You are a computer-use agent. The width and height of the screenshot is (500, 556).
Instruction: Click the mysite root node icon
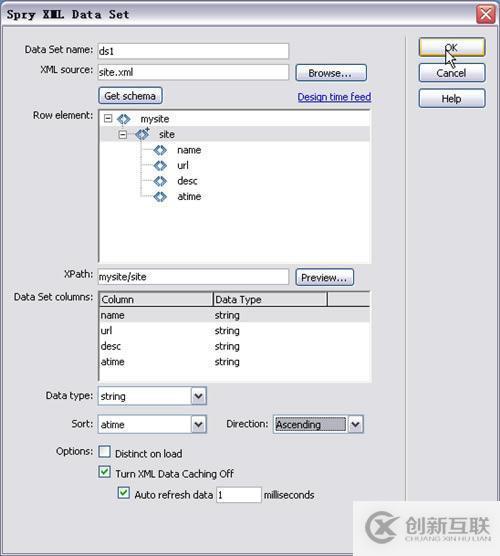click(123, 119)
